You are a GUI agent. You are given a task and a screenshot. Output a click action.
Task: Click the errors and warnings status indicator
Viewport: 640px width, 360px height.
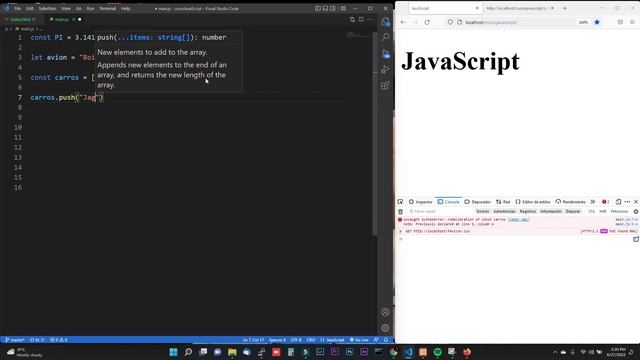59,340
